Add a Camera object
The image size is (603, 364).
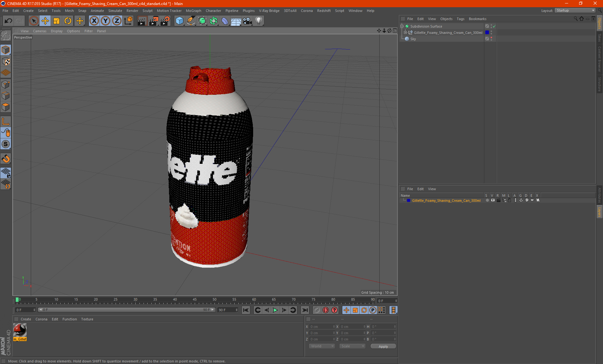pyautogui.click(x=247, y=21)
